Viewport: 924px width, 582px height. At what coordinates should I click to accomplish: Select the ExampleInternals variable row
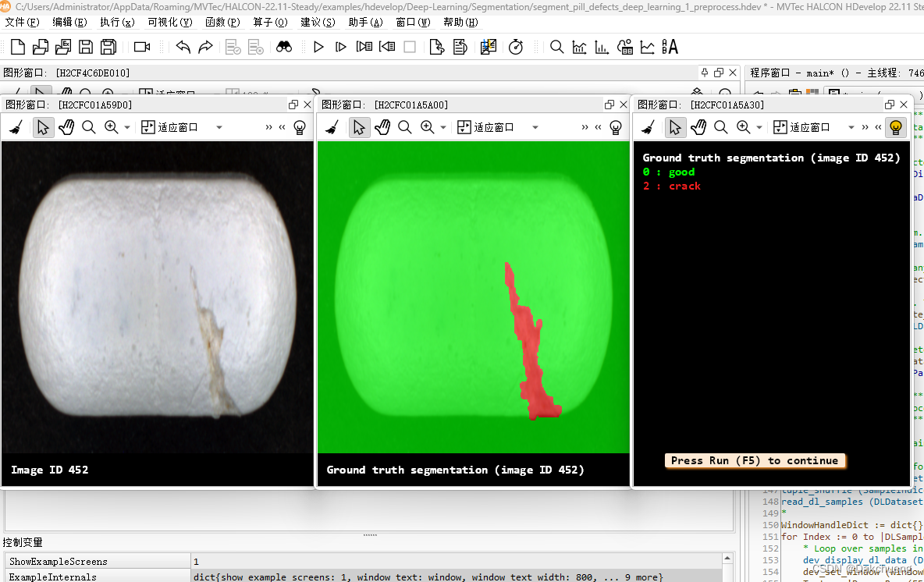pyautogui.click(x=364, y=577)
